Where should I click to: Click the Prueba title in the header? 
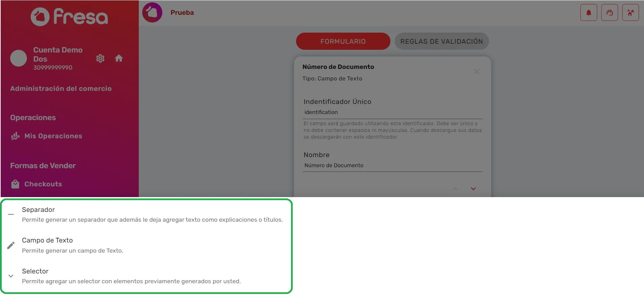182,12
